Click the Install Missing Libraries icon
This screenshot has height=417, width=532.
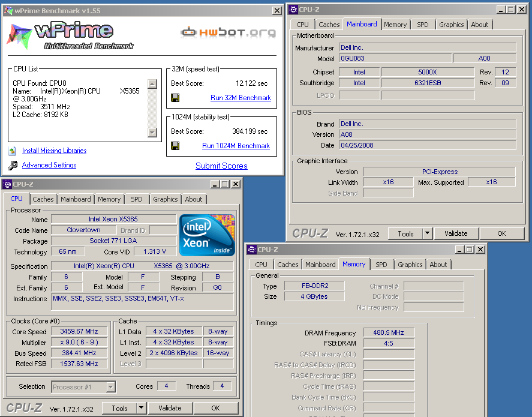click(13, 151)
